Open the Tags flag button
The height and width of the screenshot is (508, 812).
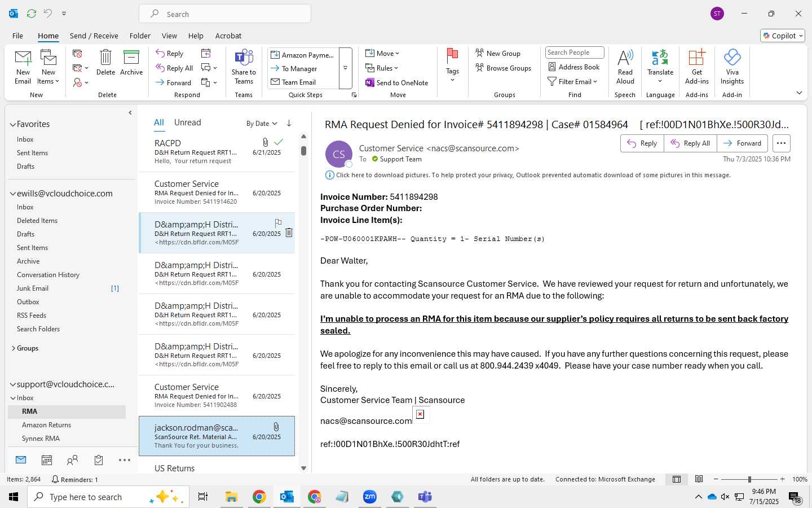[452, 65]
